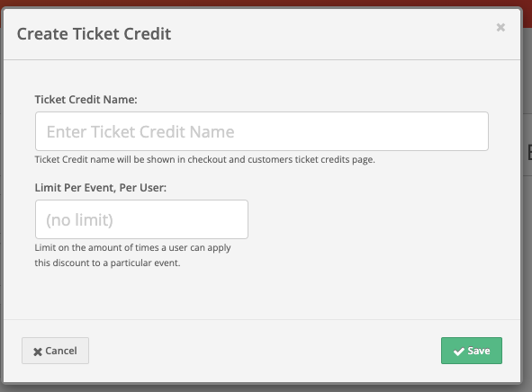The width and height of the screenshot is (532, 392).
Task: Click the word 'Save' on green button
Action: [479, 351]
